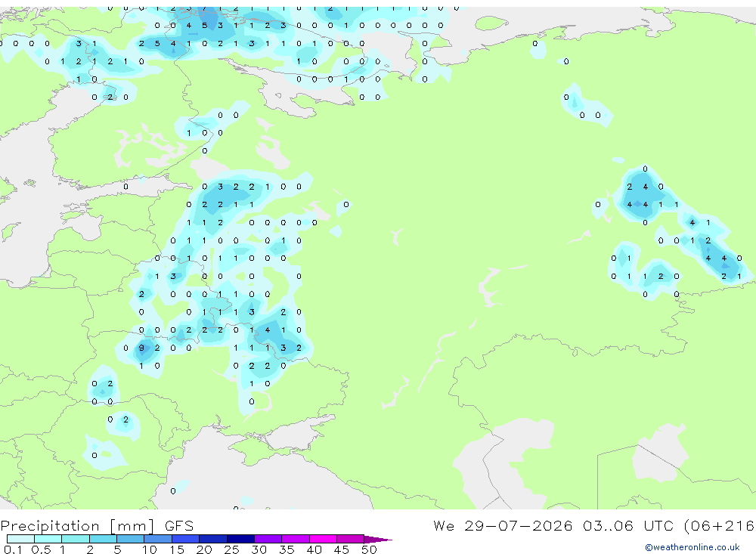Click the 0.1–0.5 mm lightest cyan legend swatch
The height and width of the screenshot is (554, 756).
[20, 539]
